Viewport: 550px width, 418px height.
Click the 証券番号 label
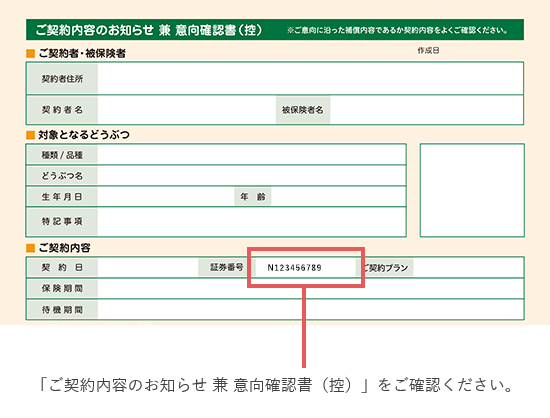pos(227,268)
